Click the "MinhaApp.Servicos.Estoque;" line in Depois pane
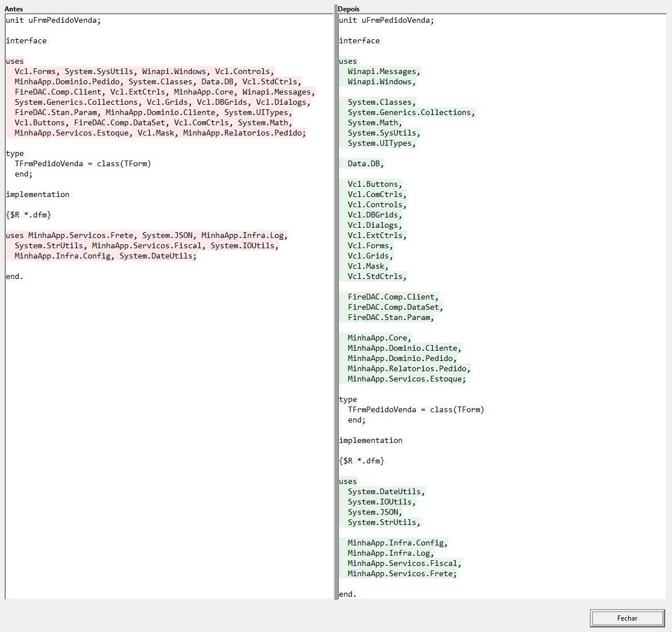Screen dimensions: 672x632 (407, 379)
